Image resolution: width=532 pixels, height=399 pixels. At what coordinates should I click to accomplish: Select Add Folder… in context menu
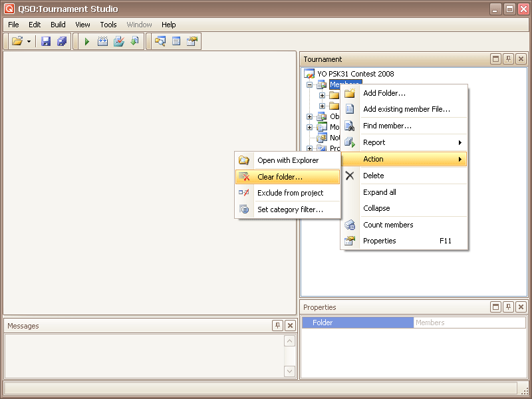click(x=384, y=93)
